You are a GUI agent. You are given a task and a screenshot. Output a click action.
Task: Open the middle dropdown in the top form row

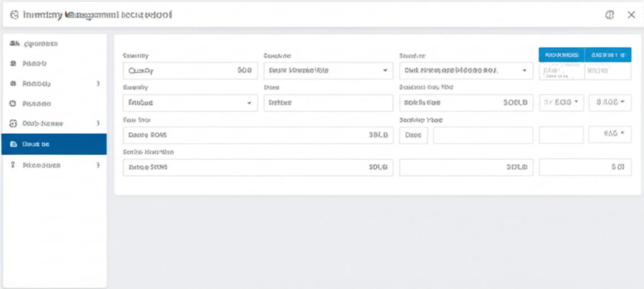pos(328,71)
